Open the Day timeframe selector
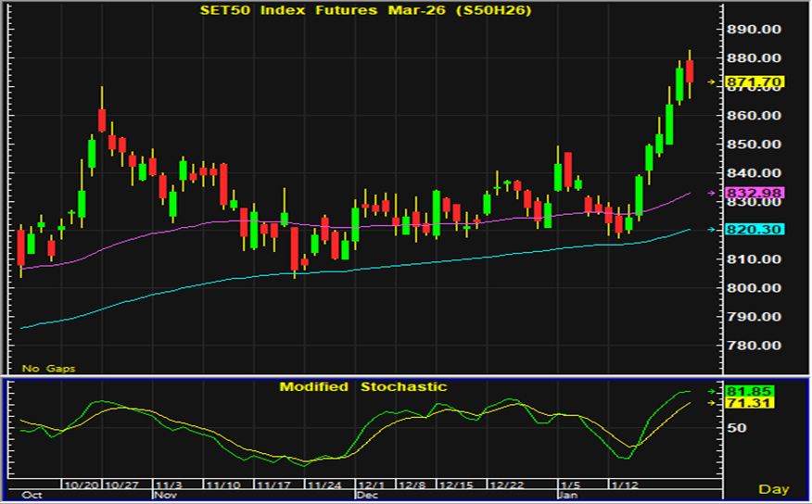The width and height of the screenshot is (812, 504). click(773, 488)
